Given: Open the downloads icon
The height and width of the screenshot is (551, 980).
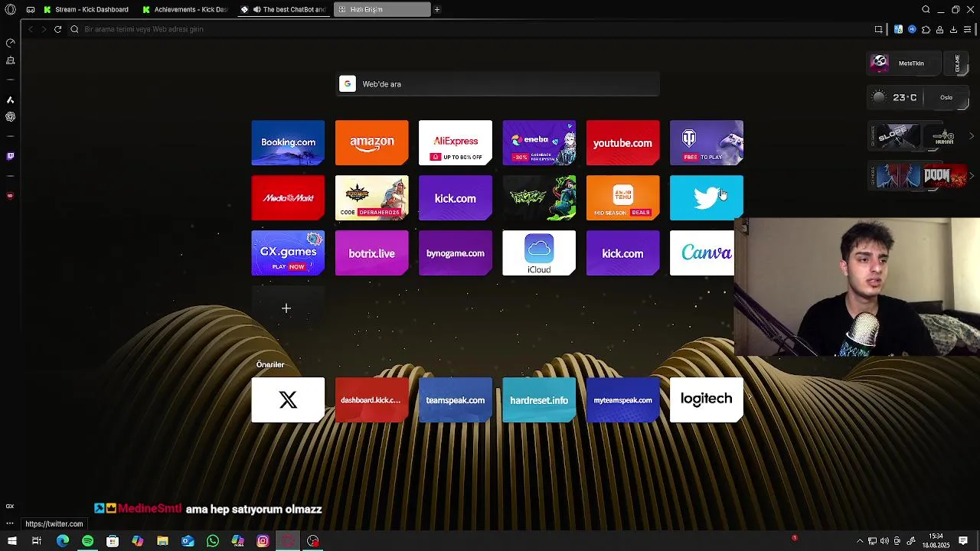Looking at the screenshot, I should coord(953,29).
